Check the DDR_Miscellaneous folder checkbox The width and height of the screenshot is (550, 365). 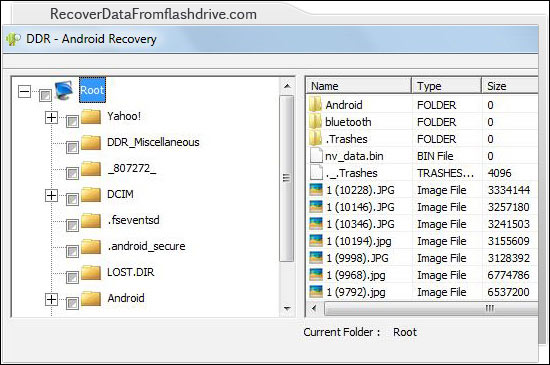pyautogui.click(x=72, y=148)
